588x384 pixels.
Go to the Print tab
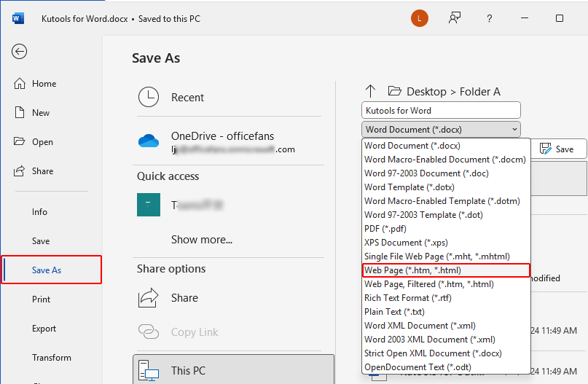(42, 299)
